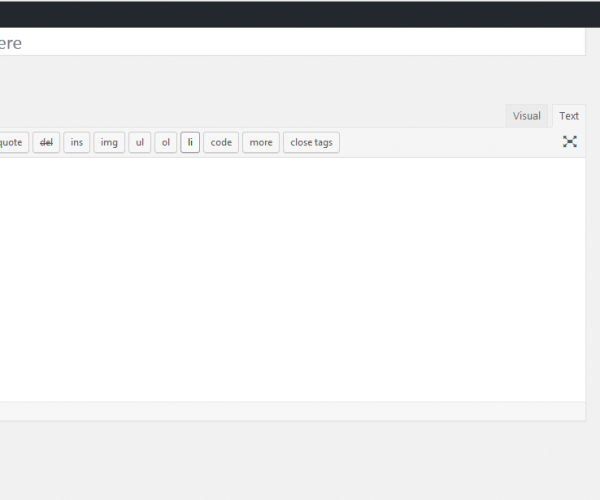This screenshot has height=500, width=600.
Task: Select the Text editor tab
Action: tap(569, 116)
